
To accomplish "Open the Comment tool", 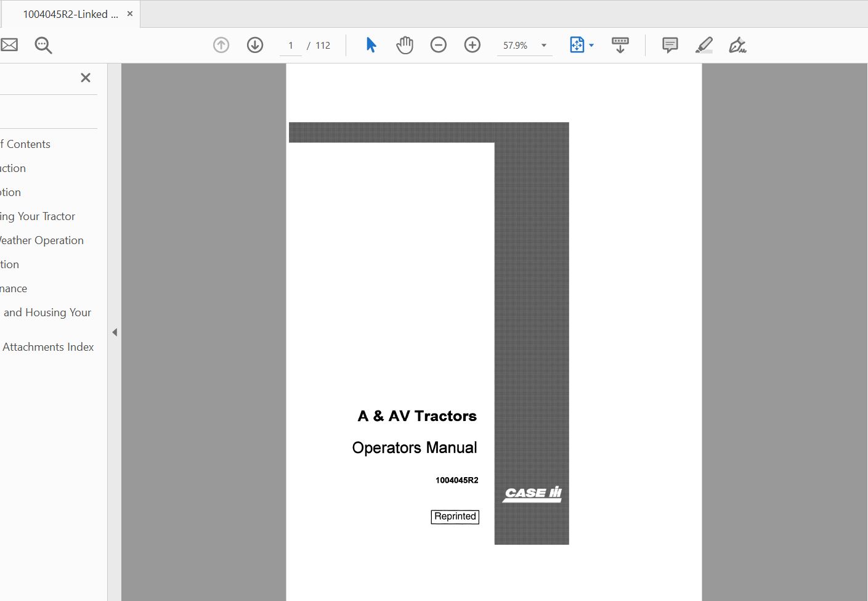I will (669, 44).
